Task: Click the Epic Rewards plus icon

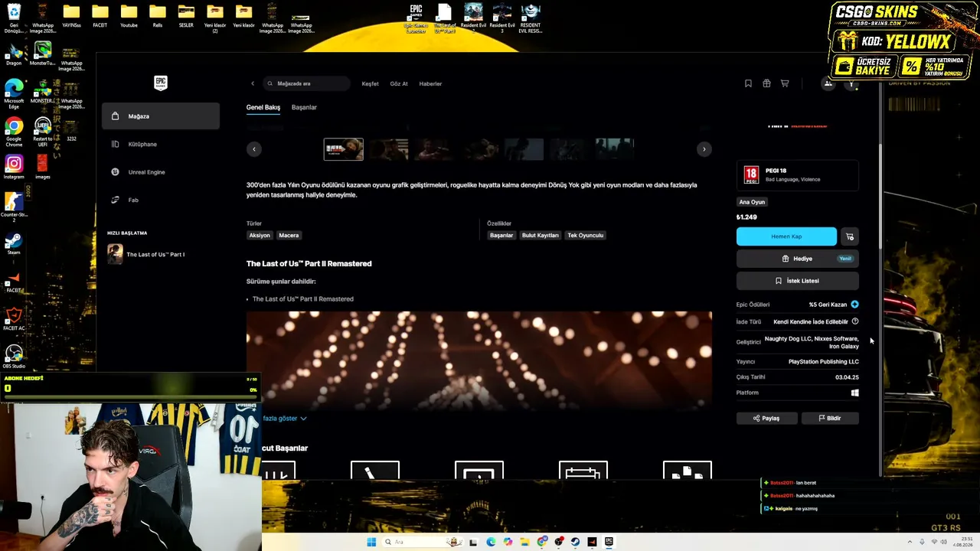Action: [854, 305]
